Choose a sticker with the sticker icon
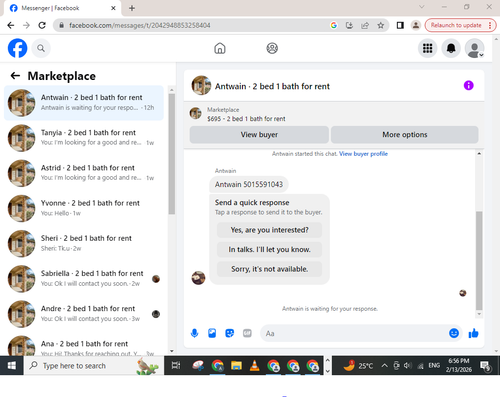 [230, 333]
